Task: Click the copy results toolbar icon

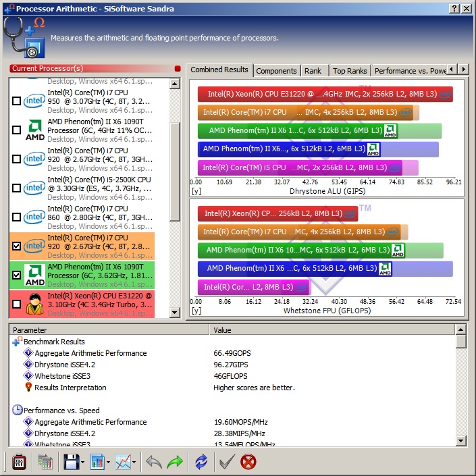Action: point(45,462)
